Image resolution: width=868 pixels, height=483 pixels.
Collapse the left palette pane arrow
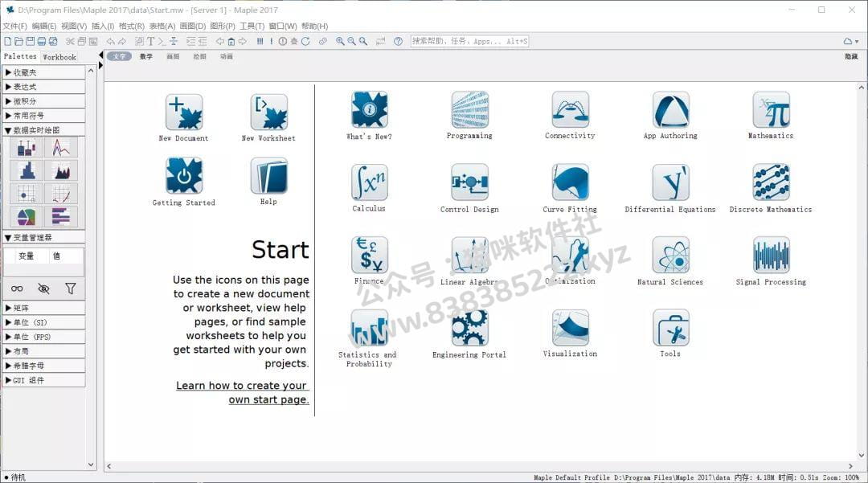tap(100, 55)
